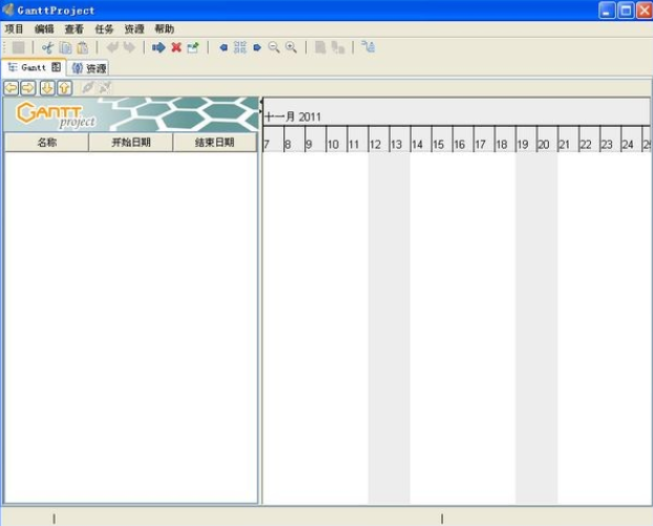Click the move task up arrow button
This screenshot has width=653, height=526.
(x=64, y=88)
